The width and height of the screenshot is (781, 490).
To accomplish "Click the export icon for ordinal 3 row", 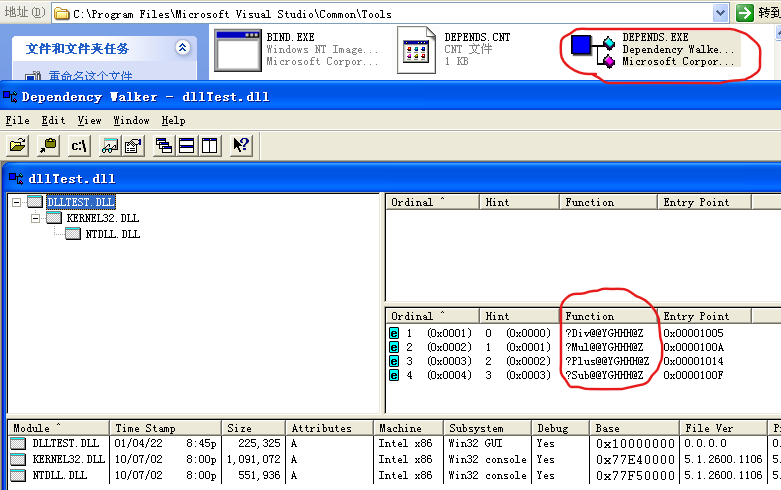I will [394, 361].
